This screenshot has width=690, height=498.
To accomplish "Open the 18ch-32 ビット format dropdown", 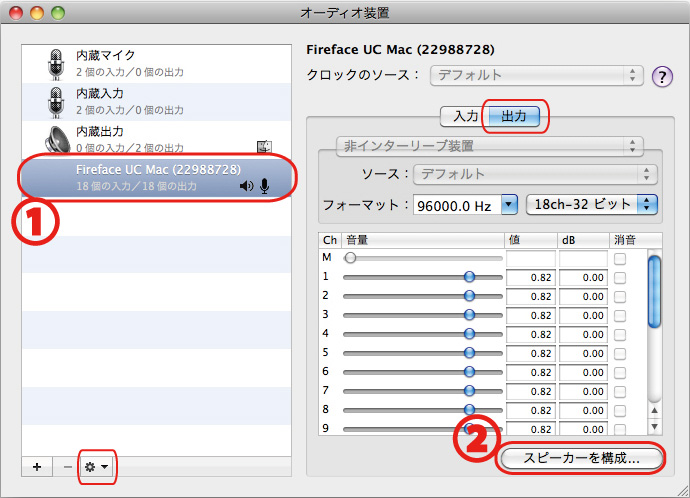I will (590, 204).
